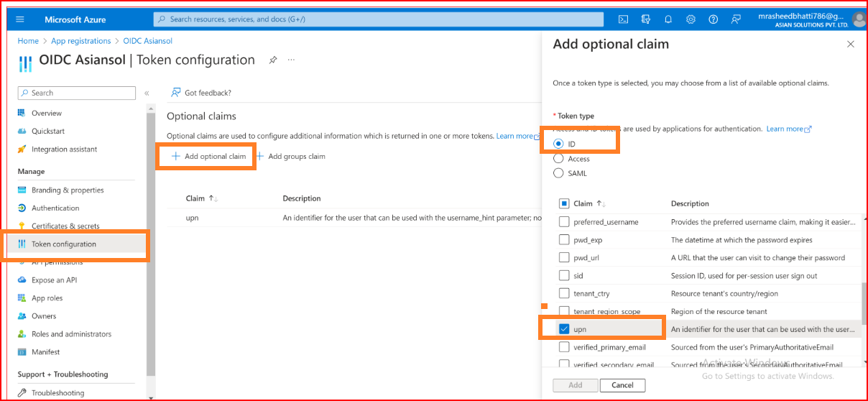
Task: Open the notifications bell
Action: 668,19
